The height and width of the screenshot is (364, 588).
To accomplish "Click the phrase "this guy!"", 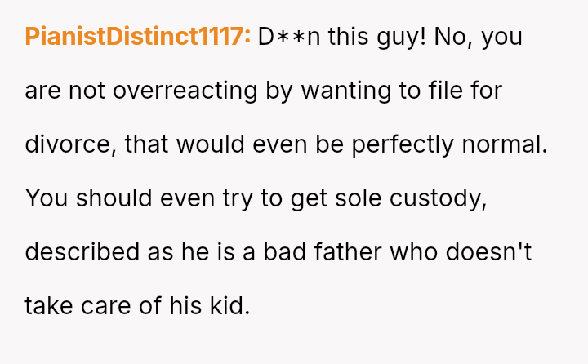I will pos(378,37).
